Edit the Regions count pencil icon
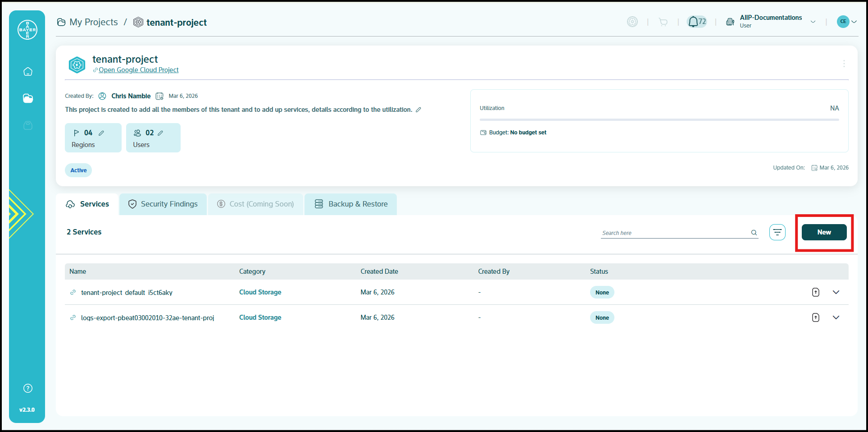Screen dimensions: 868x432 pyautogui.click(x=101, y=133)
